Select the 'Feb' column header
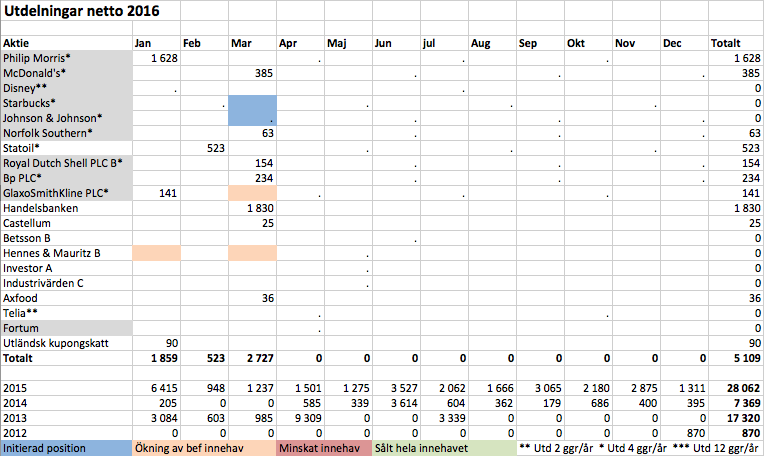 [204, 43]
